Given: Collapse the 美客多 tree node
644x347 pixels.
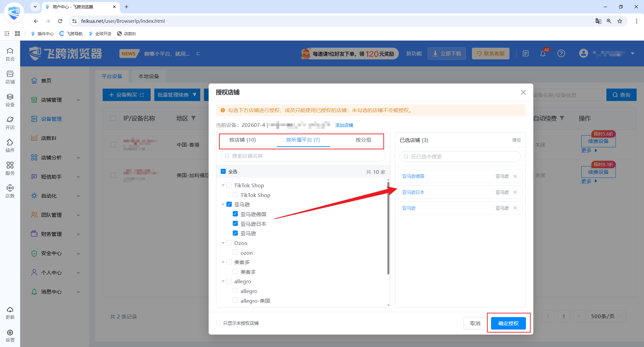Looking at the screenshot, I should [223, 262].
